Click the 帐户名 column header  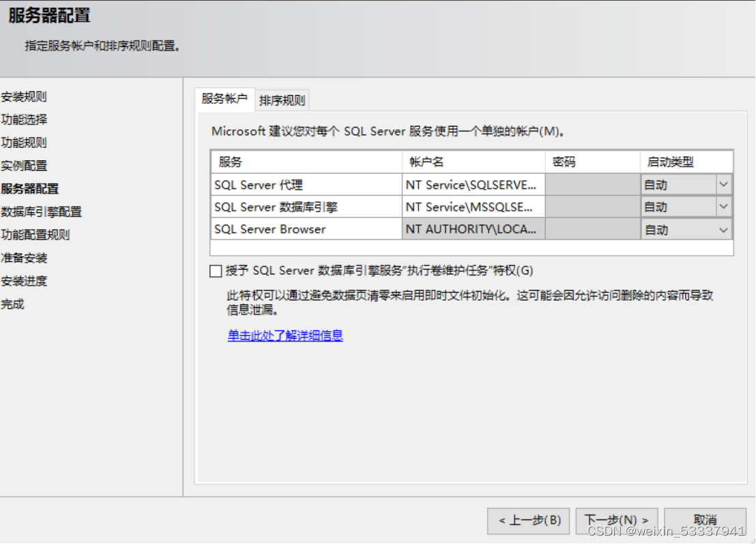tap(474, 162)
